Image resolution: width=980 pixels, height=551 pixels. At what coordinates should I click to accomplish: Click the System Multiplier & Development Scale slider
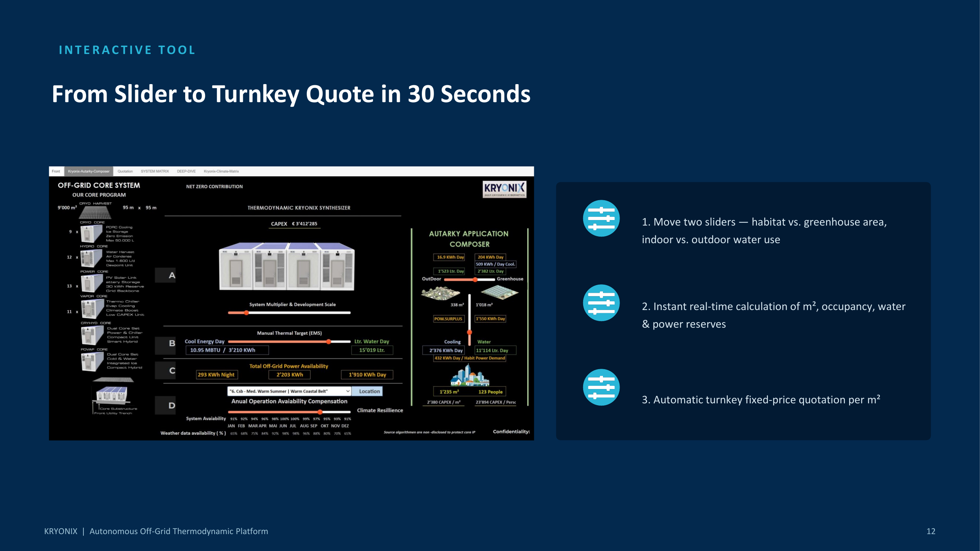(x=289, y=313)
